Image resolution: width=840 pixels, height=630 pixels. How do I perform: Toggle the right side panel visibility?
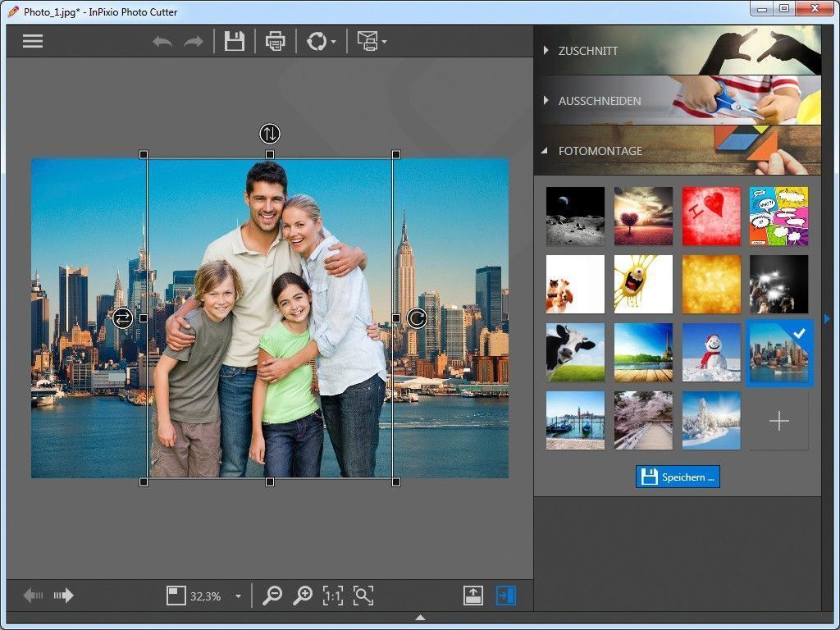506,596
